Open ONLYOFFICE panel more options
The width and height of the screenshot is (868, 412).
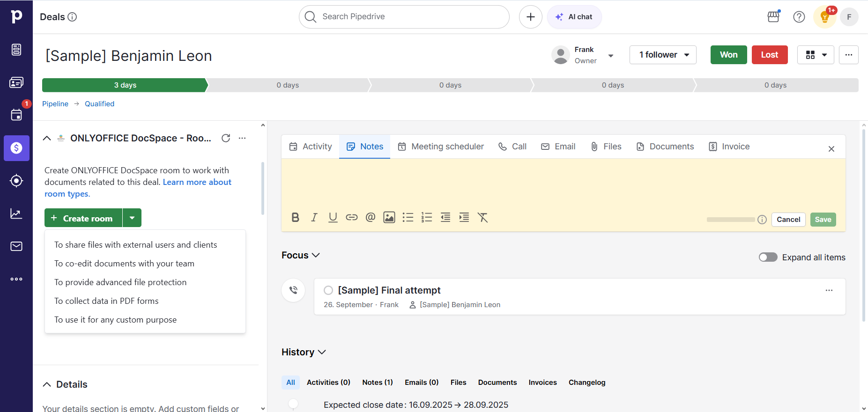(x=242, y=138)
